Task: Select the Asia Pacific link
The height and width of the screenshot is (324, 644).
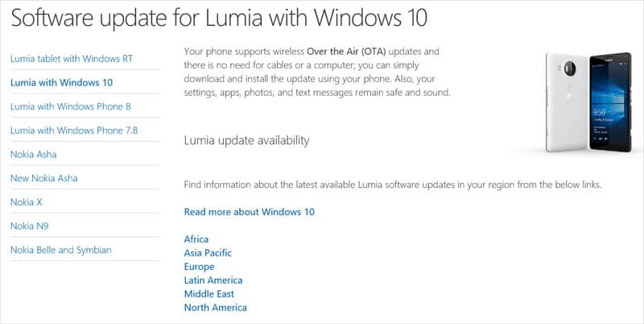Action: (x=208, y=252)
